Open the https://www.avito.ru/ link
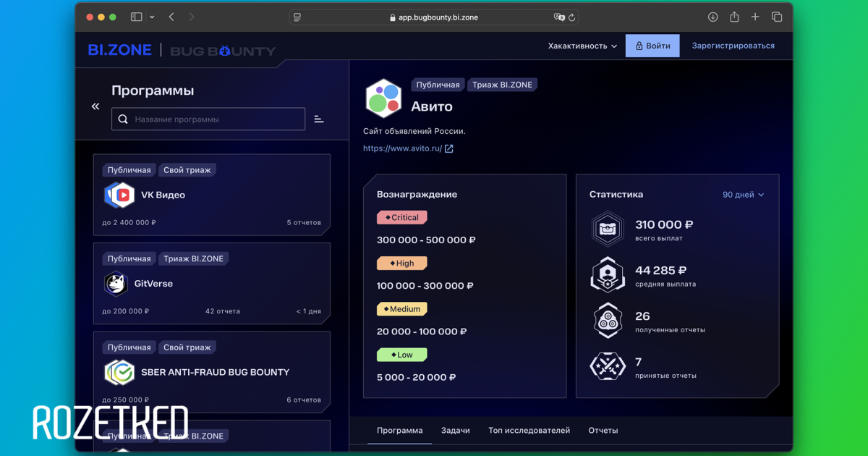Viewport: 868px width, 456px height. (x=402, y=148)
